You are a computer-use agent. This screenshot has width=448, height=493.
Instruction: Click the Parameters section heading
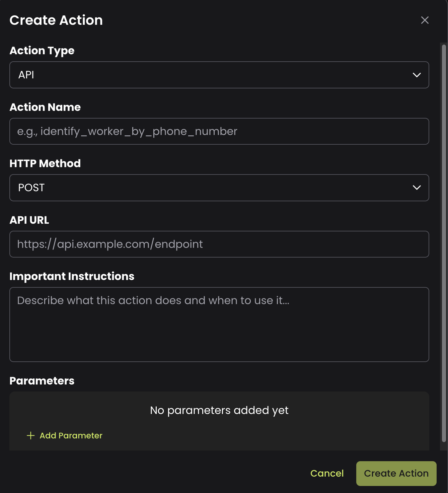(x=42, y=381)
